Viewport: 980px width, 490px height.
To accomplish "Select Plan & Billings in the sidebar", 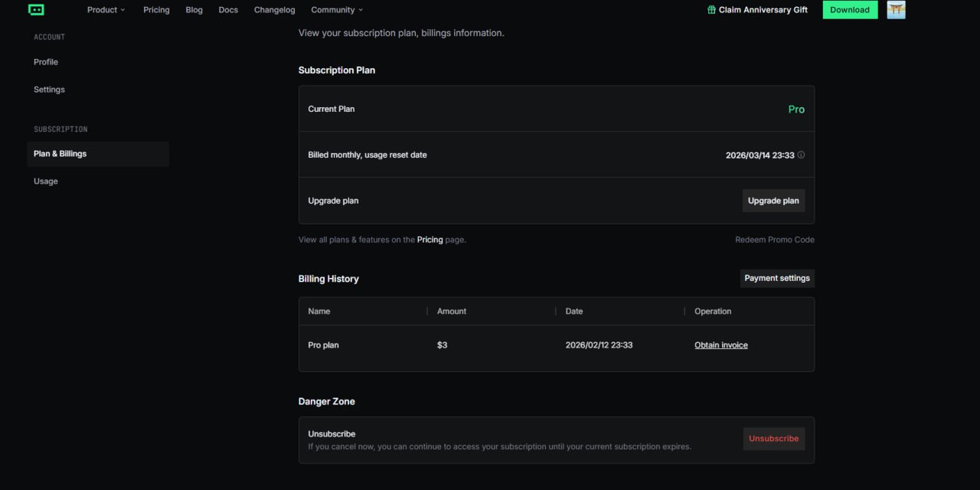I will (60, 154).
